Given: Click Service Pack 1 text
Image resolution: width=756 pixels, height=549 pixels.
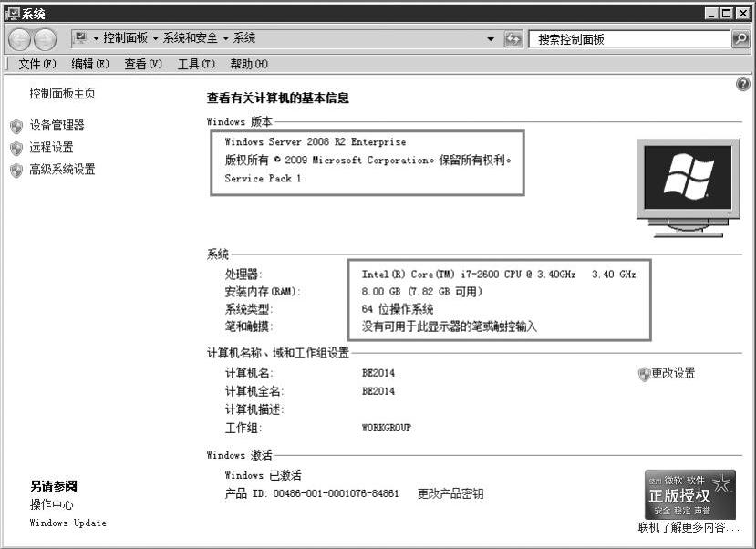Looking at the screenshot, I should click(x=263, y=179).
